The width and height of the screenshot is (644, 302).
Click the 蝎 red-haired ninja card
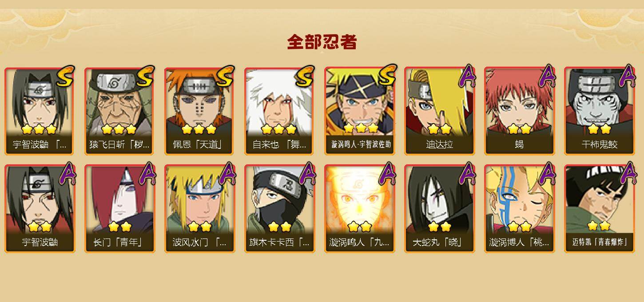[520, 111]
